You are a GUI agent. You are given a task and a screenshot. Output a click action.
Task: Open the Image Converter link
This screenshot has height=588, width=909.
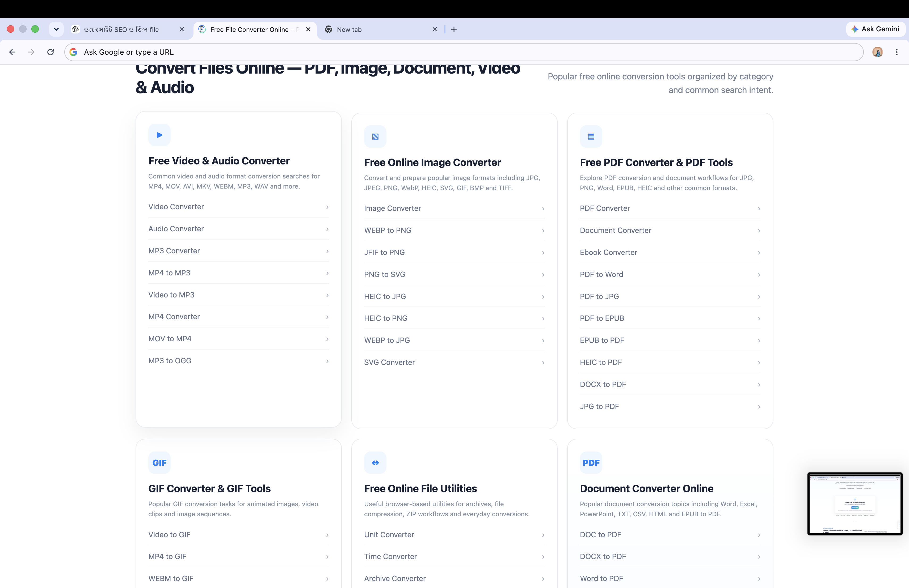click(x=454, y=208)
